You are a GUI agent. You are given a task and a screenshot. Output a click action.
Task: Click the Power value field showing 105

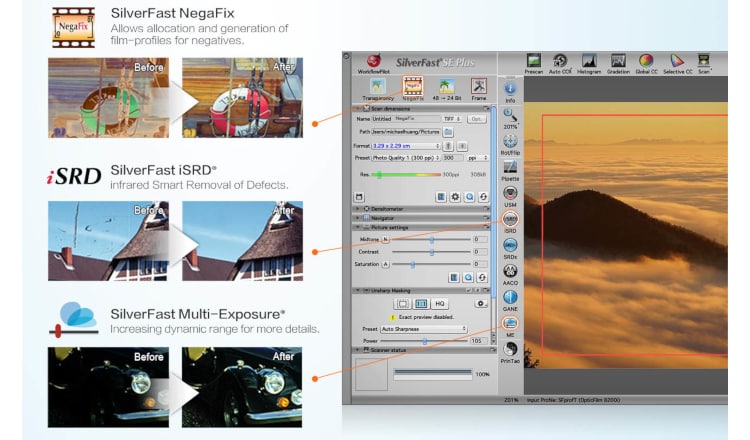pyautogui.click(x=479, y=341)
